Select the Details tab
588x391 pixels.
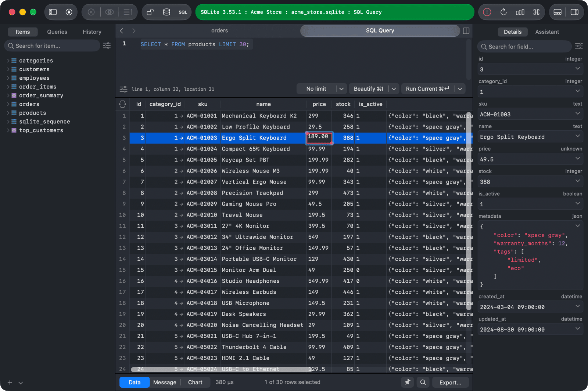[x=513, y=32]
